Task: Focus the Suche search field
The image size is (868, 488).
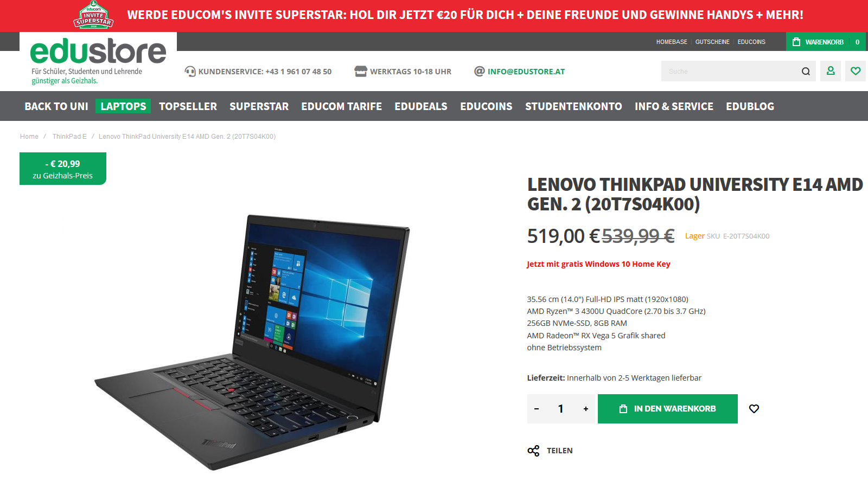Action: [x=730, y=71]
